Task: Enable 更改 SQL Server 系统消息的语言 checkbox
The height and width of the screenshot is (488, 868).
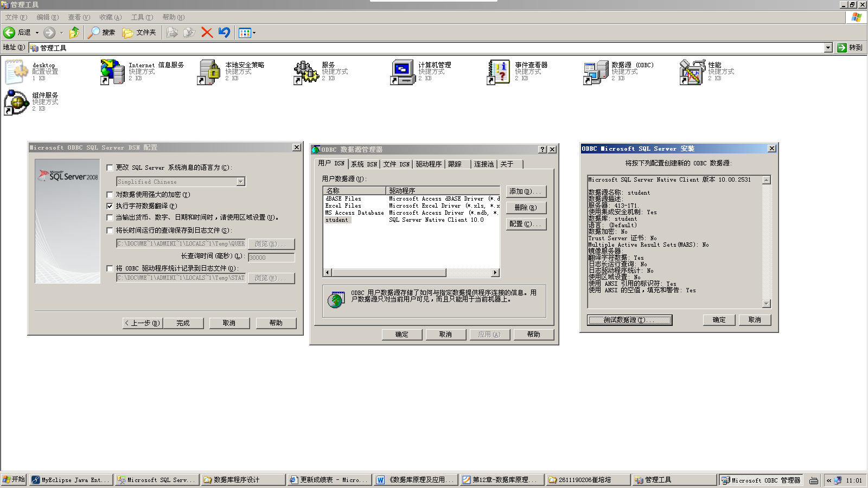Action: pos(110,168)
